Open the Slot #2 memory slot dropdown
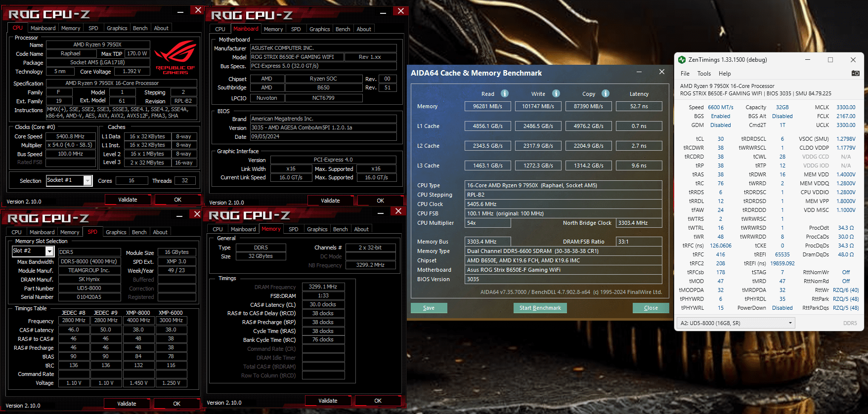Viewport: 868px width, 414px height. point(49,251)
